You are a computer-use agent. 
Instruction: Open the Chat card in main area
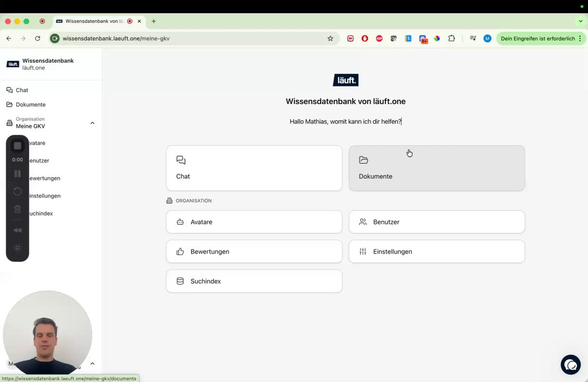point(254,168)
